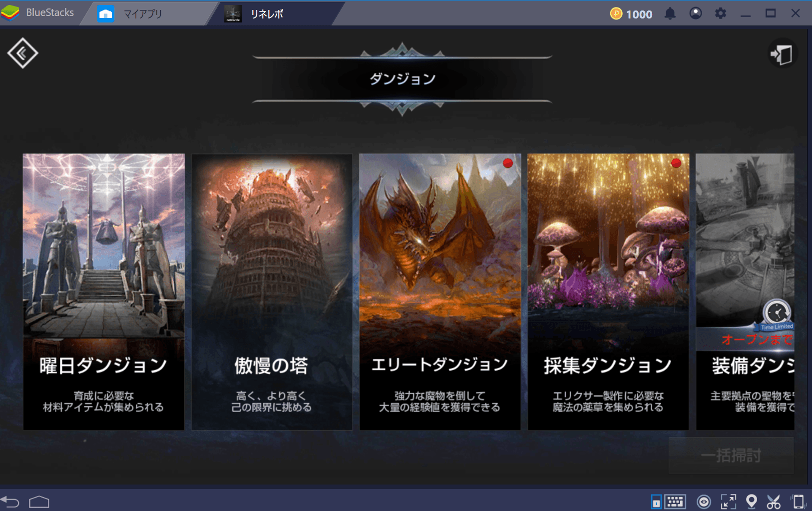The image size is (812, 511).
Task: Click the text 魔法の薬草を集められる
Action: point(608,408)
